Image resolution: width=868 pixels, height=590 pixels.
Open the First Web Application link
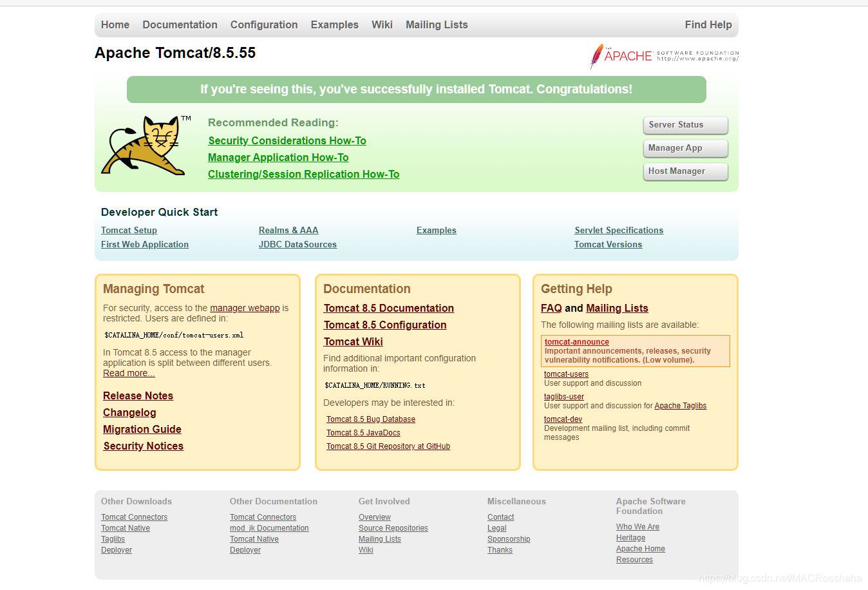coord(145,244)
